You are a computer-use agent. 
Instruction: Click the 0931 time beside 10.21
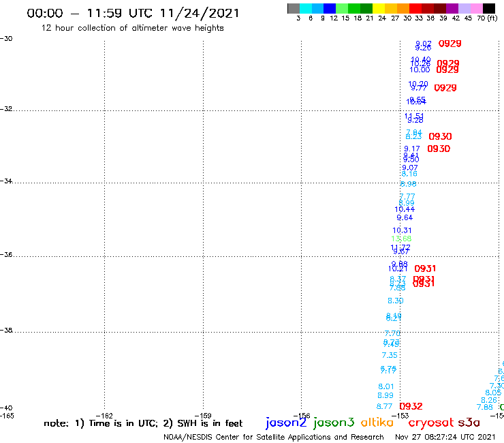coord(425,269)
